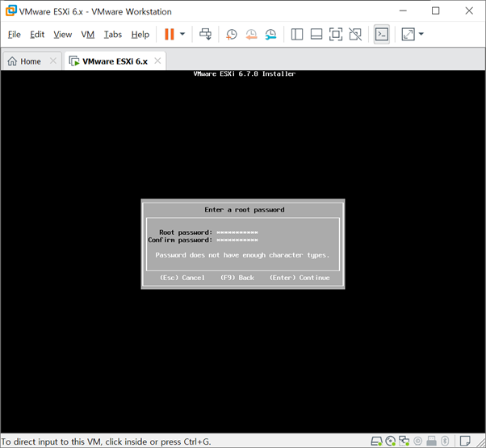Toggle the thumbnail bar view
Viewport: 486px width, 448px height.
coord(316,34)
